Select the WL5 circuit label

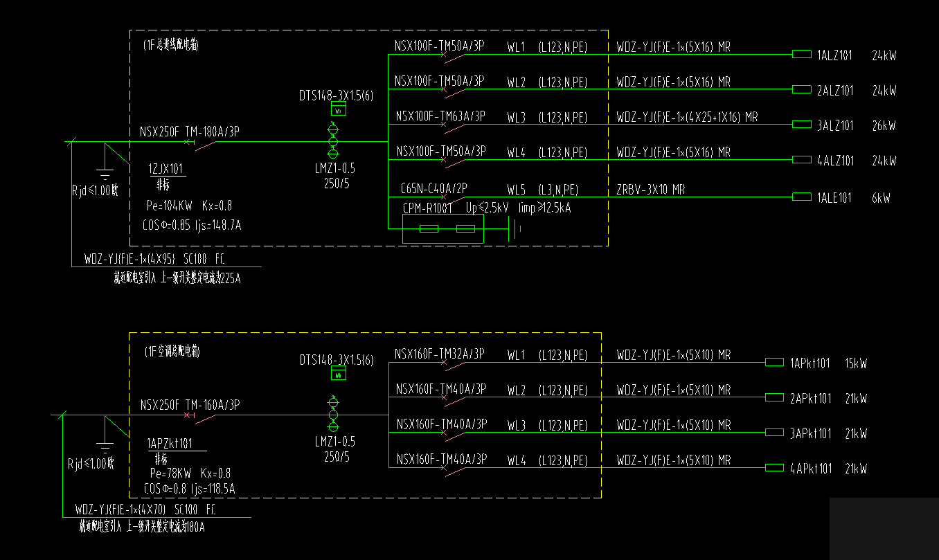pyautogui.click(x=517, y=190)
